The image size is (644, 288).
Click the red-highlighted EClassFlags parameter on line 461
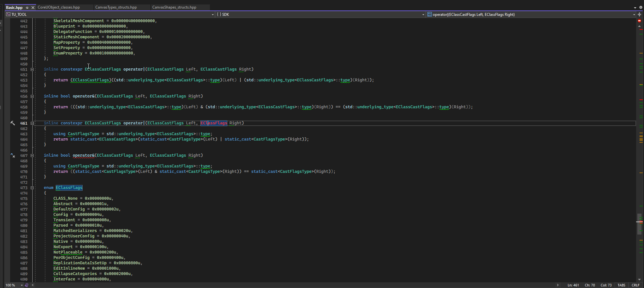tap(214, 123)
